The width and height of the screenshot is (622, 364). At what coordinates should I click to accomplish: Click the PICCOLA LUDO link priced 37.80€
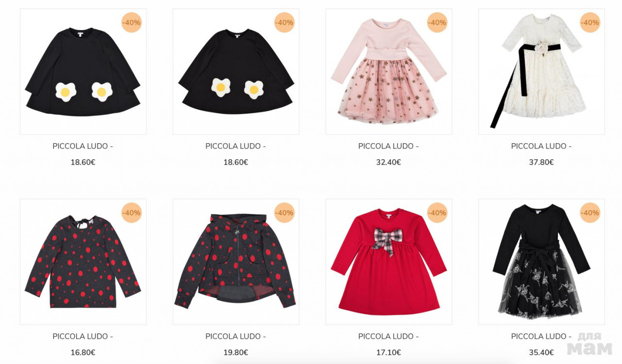click(x=541, y=146)
